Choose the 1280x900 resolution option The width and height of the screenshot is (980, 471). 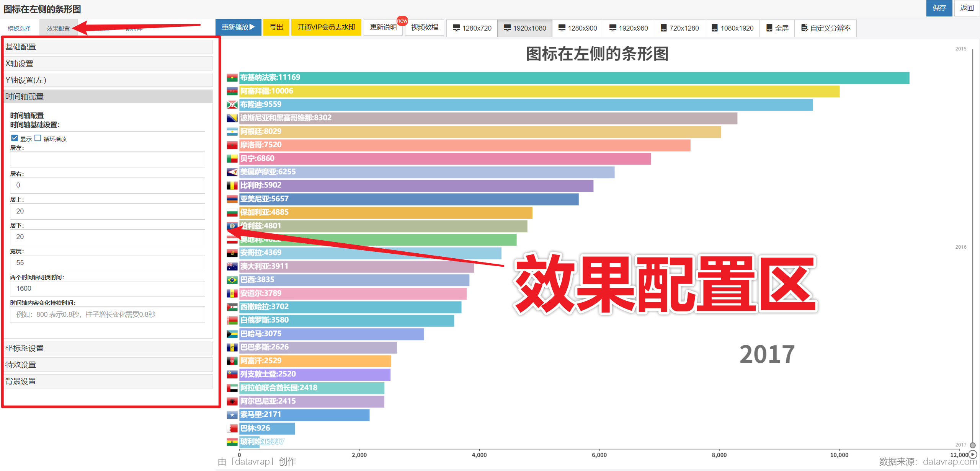[x=577, y=28]
